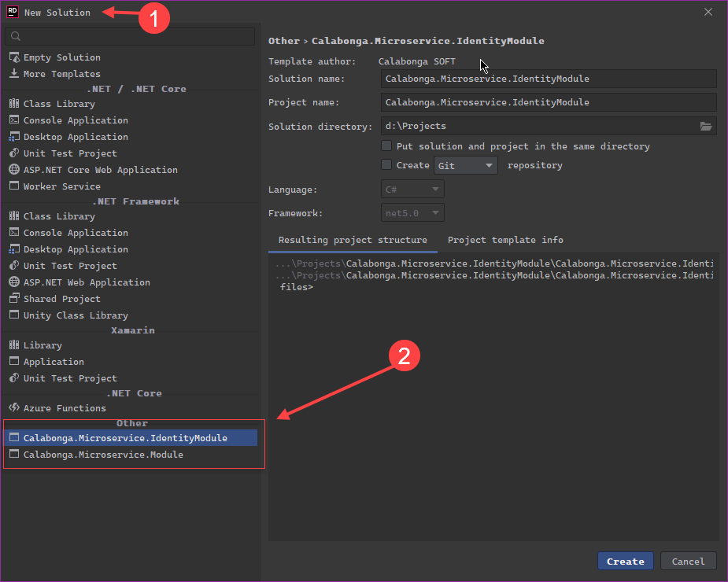Viewport: 728px width, 582px height.
Task: Switch to Project template info tab
Action: (505, 240)
